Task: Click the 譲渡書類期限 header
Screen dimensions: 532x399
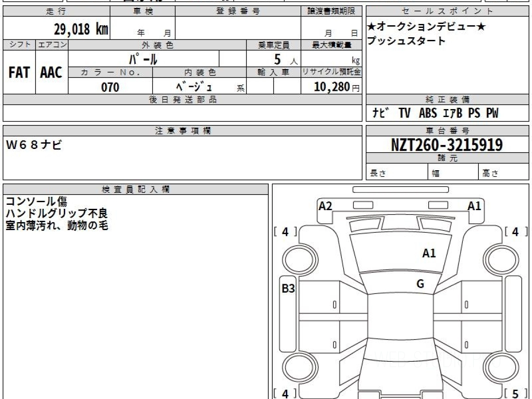Action: (332, 12)
